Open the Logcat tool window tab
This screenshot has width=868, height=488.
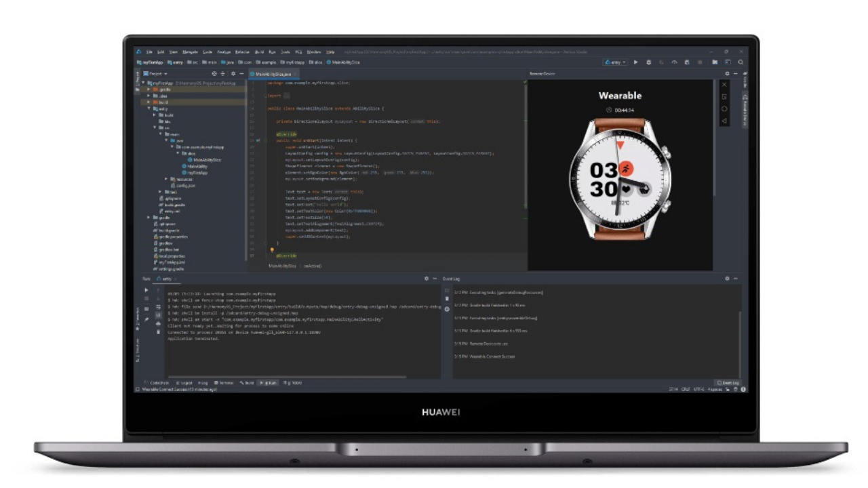coord(183,383)
